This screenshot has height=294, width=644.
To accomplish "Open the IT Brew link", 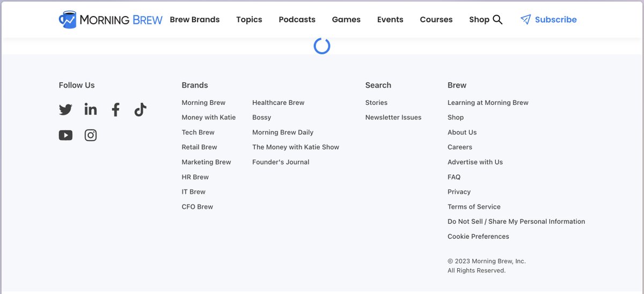I will (x=194, y=192).
